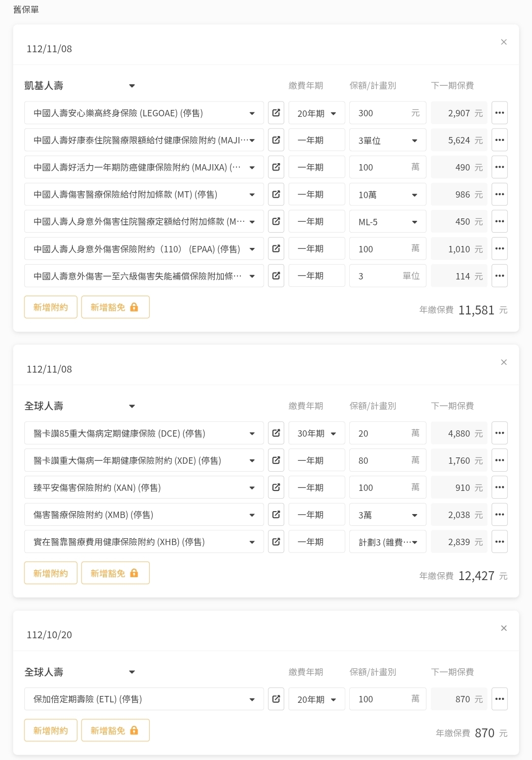
Task: Open external link for LEGOAE policy row
Action: [276, 113]
